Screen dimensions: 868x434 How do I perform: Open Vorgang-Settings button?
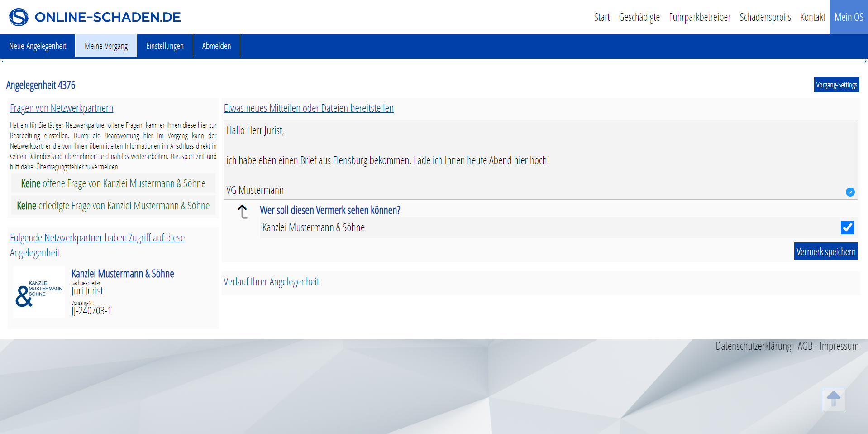tap(836, 85)
